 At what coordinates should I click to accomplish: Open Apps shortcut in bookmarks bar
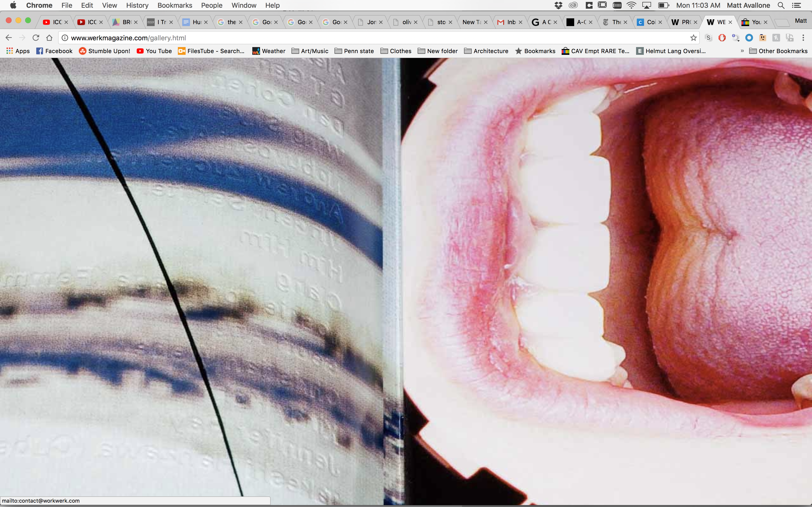(18, 51)
